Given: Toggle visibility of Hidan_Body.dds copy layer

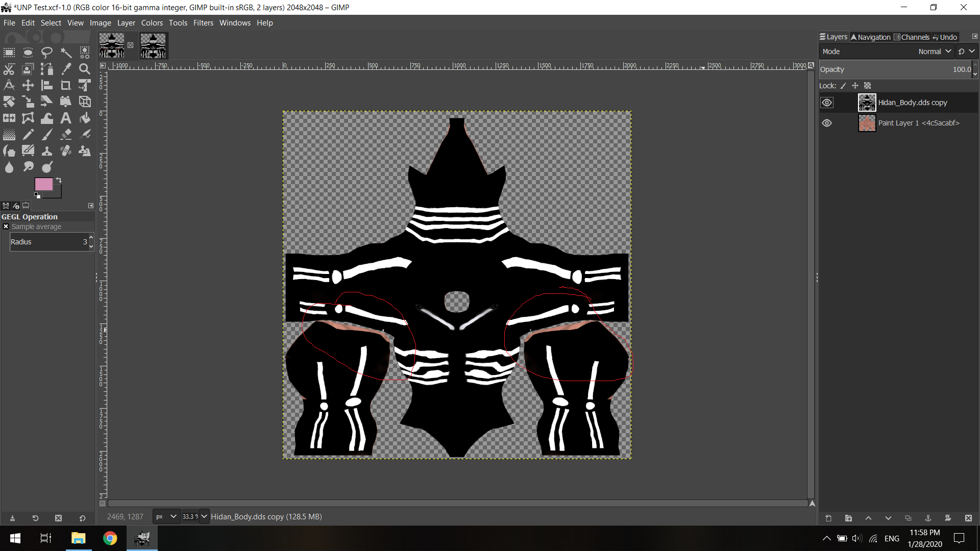Looking at the screenshot, I should pos(827,103).
